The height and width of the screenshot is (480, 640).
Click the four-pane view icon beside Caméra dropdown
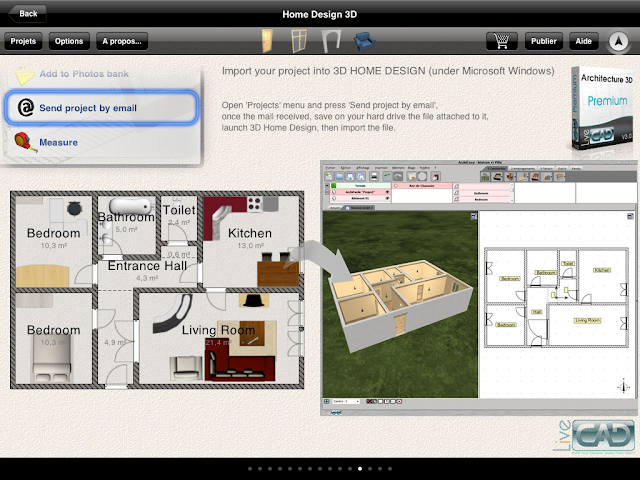[327, 402]
